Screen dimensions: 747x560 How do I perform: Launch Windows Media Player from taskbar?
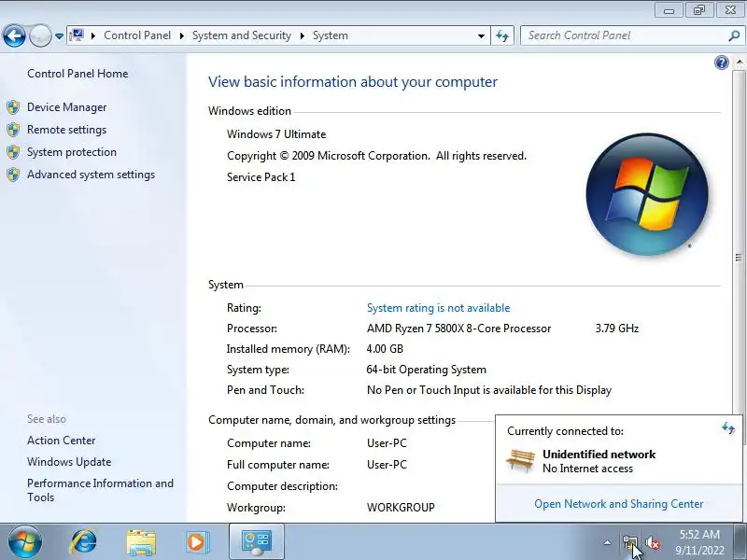(x=197, y=542)
